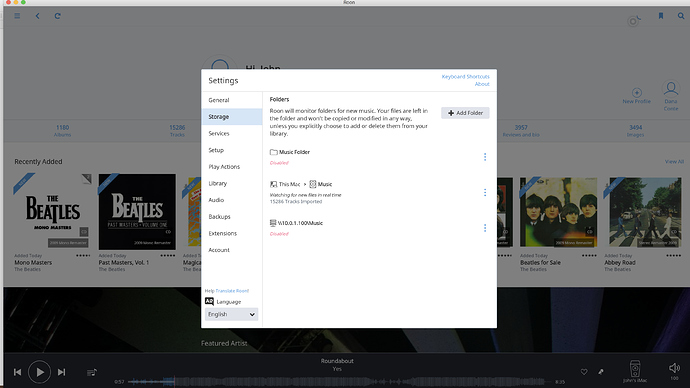Open the Past Masters, Vol. 1 album cover
Image resolution: width=690 pixels, height=388 pixels.
click(137, 212)
